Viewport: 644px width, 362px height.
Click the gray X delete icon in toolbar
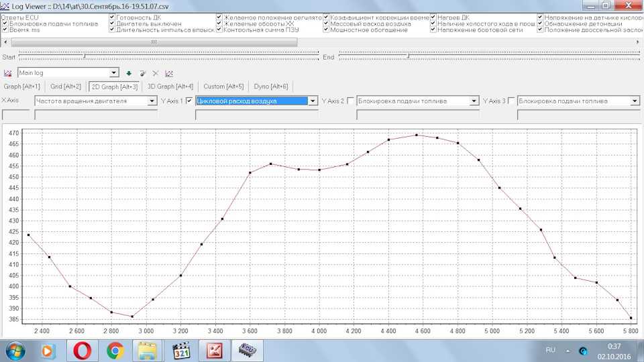tap(156, 73)
